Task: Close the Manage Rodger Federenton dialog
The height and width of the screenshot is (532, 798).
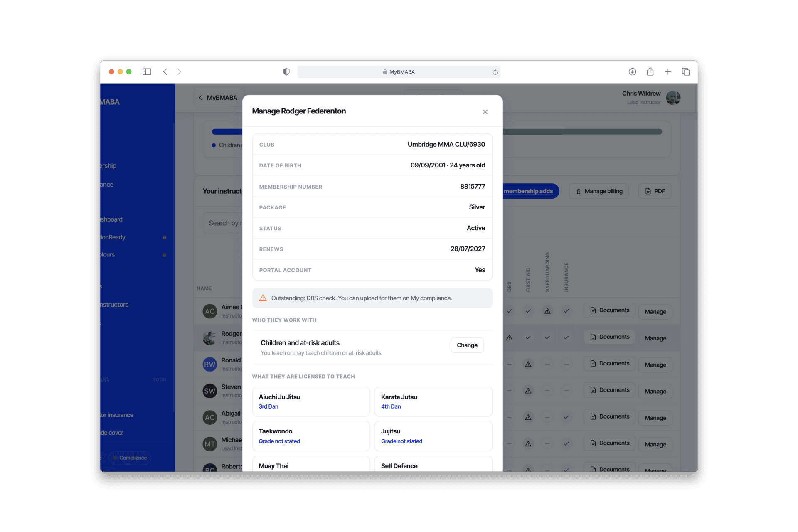Action: (x=485, y=112)
